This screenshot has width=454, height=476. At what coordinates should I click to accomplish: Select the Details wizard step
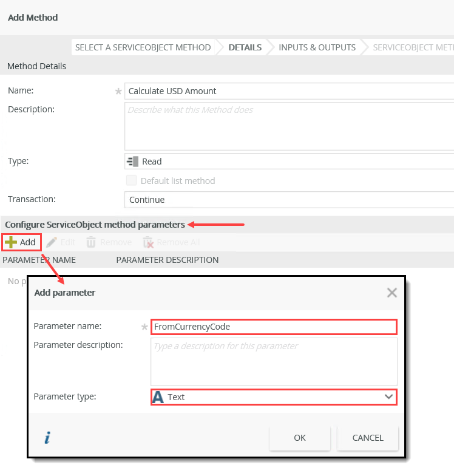(245, 47)
